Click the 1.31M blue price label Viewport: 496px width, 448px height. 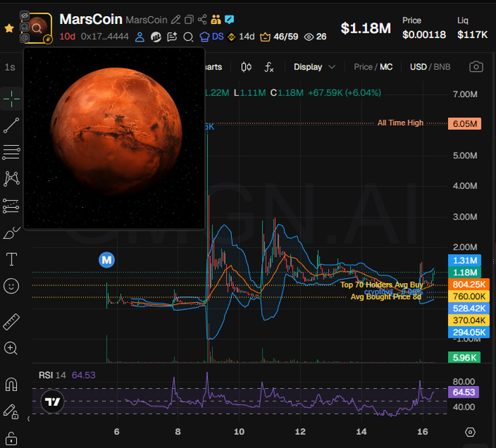pyautogui.click(x=465, y=260)
